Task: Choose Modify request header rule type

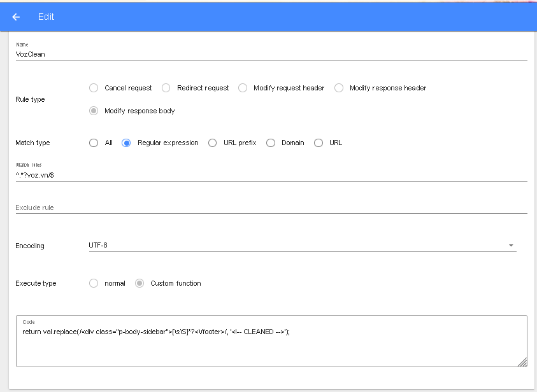Action: coord(243,88)
